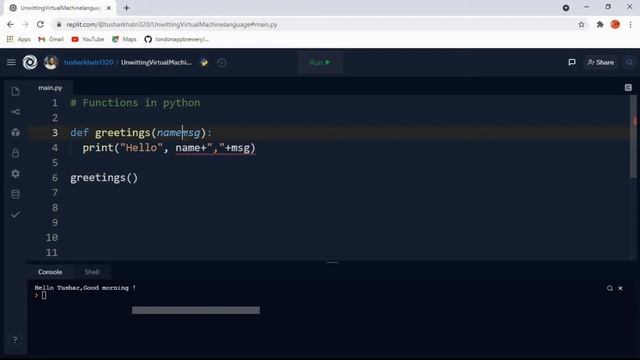Open the Gmail bookmark
This screenshot has width=640, height=360.
click(51, 39)
